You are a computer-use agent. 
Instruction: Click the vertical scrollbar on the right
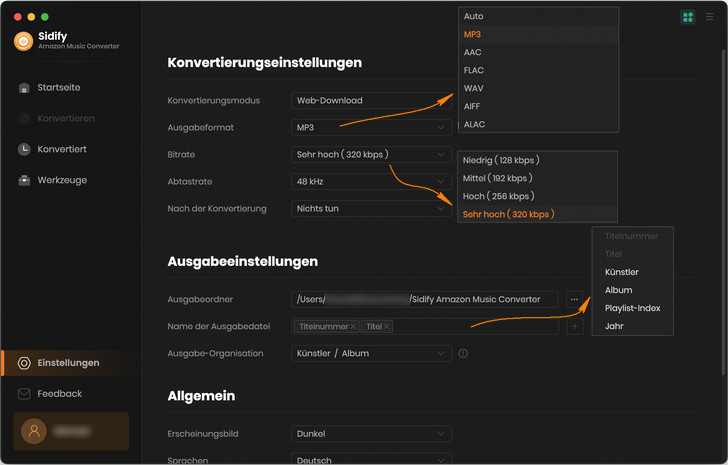pyautogui.click(x=723, y=211)
